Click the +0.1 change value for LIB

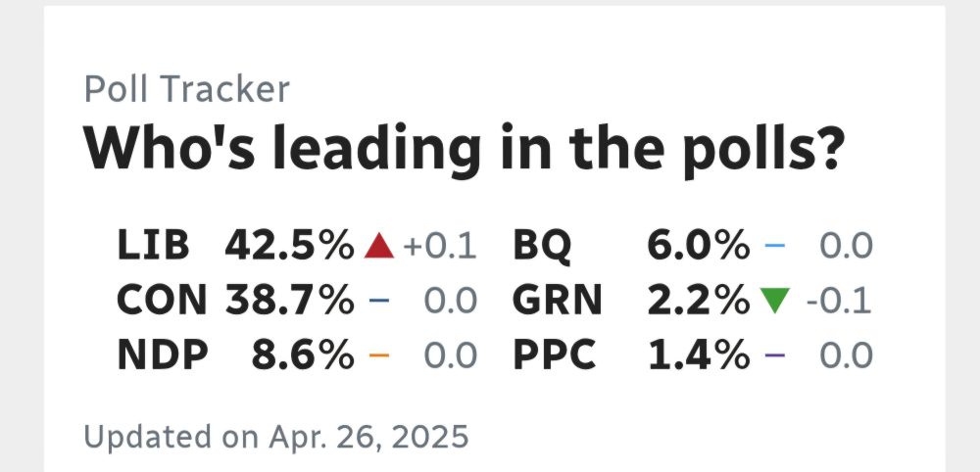pos(440,246)
